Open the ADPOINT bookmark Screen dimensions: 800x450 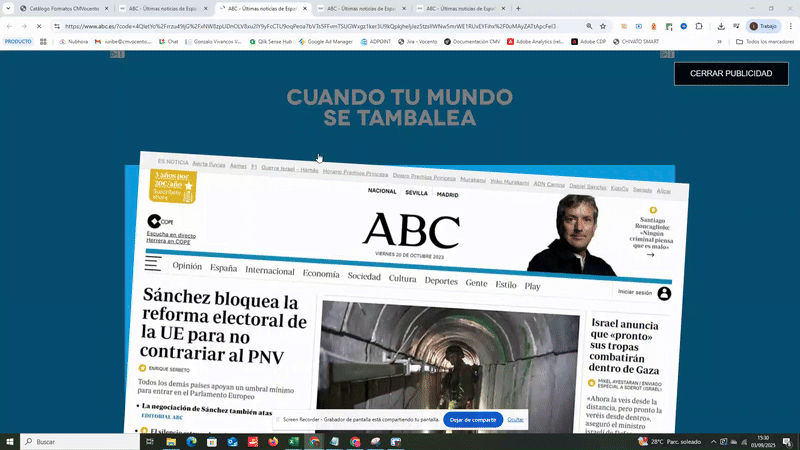click(x=376, y=41)
